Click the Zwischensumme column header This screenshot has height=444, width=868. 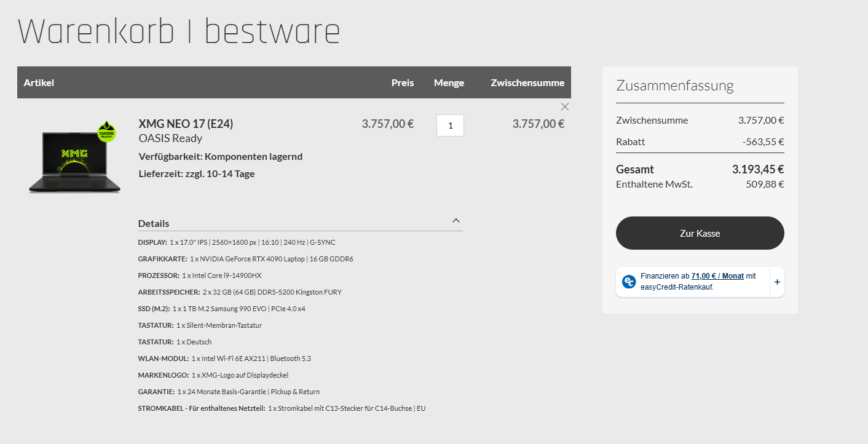click(x=527, y=82)
